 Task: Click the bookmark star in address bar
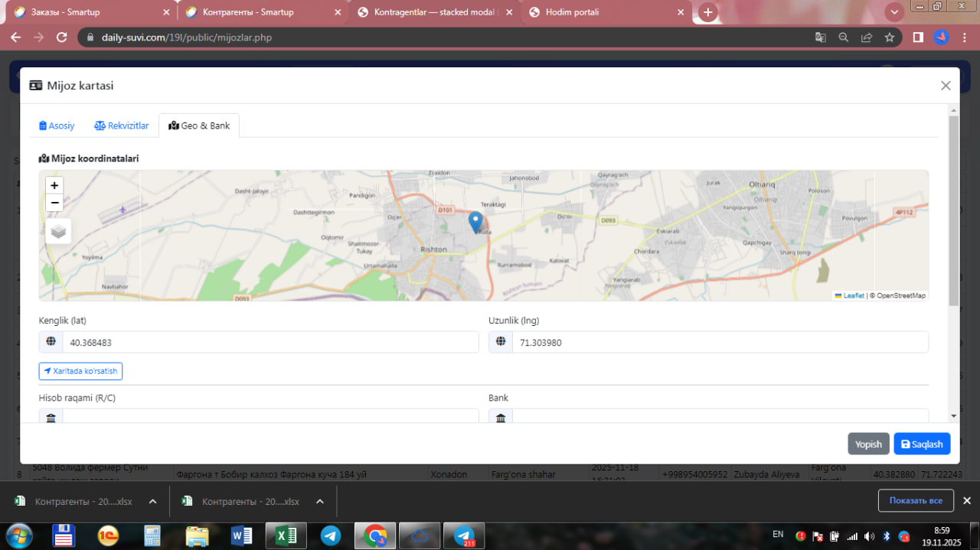(889, 37)
